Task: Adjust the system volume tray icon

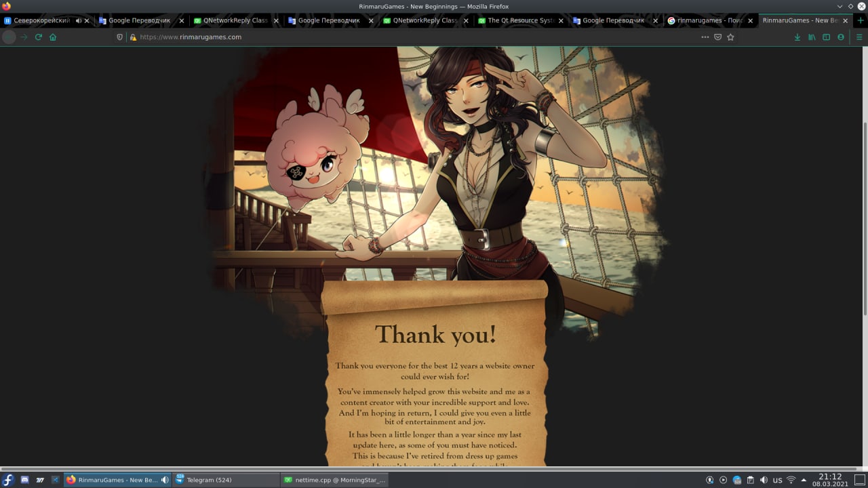Action: [x=764, y=480]
